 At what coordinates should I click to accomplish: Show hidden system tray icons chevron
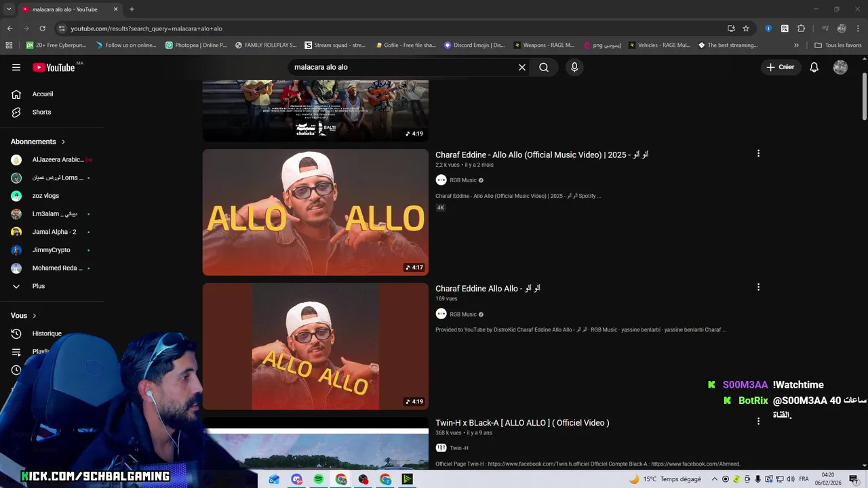(x=714, y=479)
